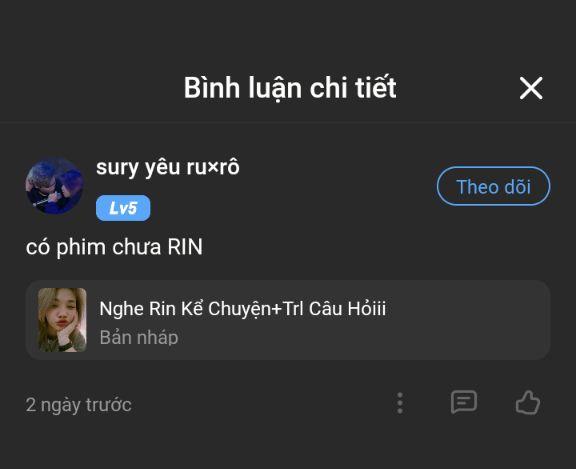Tap the Bình luận chi tiết header title
This screenshot has height=469, width=576.
290,88
